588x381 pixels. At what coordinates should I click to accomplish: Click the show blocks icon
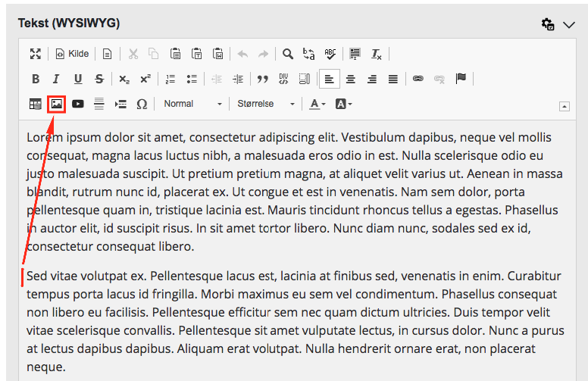pos(305,79)
